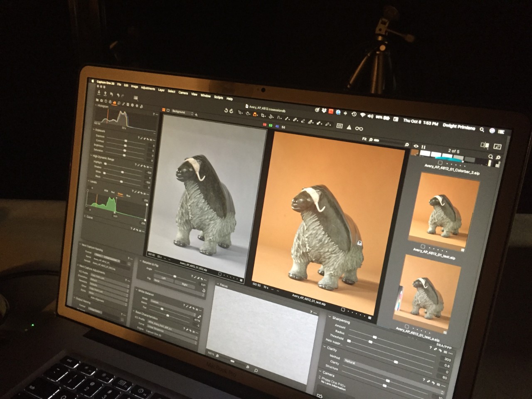Collapse the White Balance panel
The width and height of the screenshot is (532, 399).
(x=137, y=290)
